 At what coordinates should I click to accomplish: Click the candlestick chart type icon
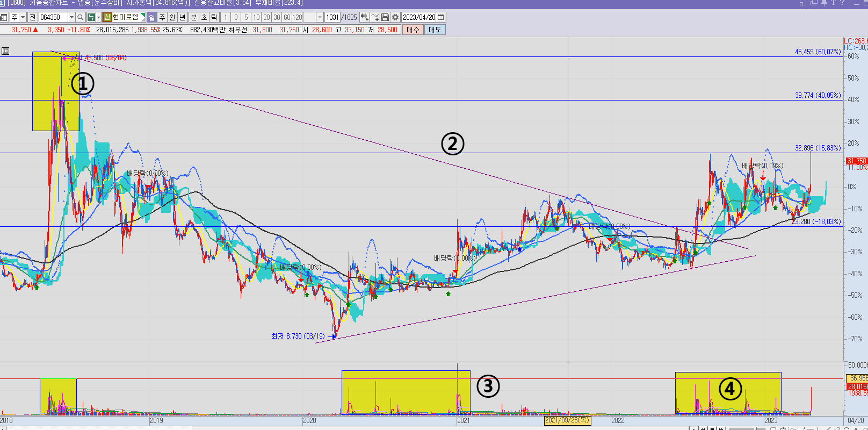[x=365, y=17]
